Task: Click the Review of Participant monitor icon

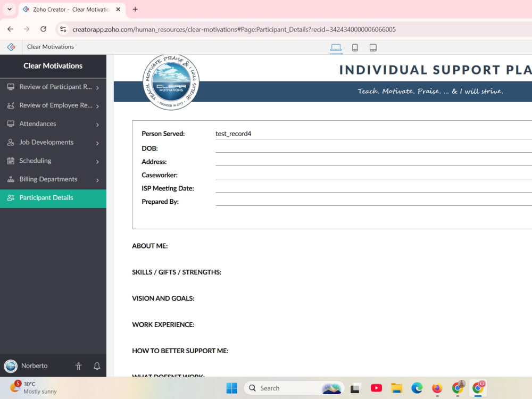Action: (11, 87)
